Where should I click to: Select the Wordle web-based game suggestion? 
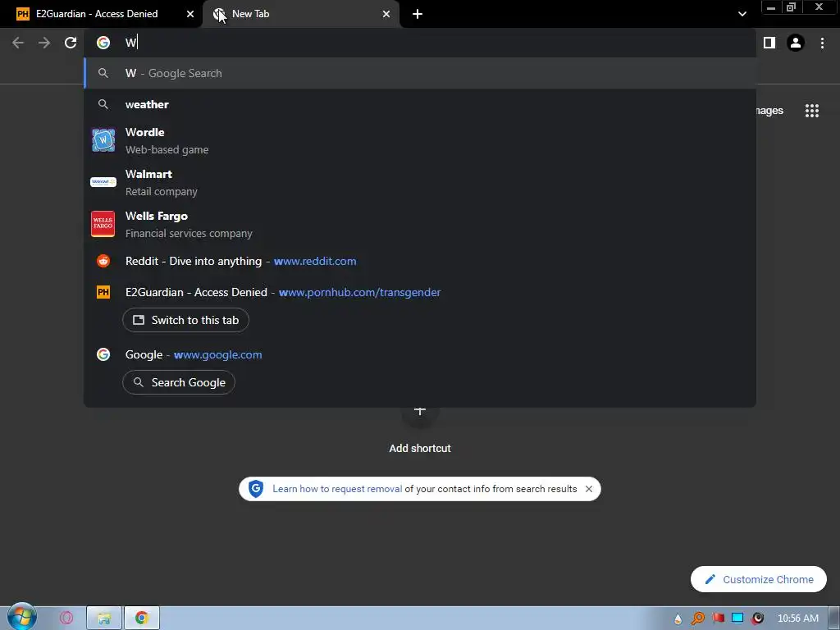click(420, 140)
